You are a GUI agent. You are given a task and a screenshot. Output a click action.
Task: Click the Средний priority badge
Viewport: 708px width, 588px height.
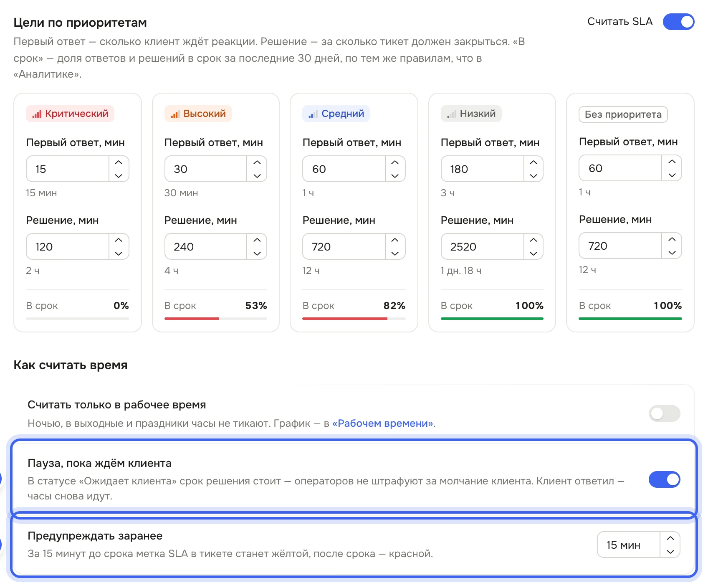336,114
